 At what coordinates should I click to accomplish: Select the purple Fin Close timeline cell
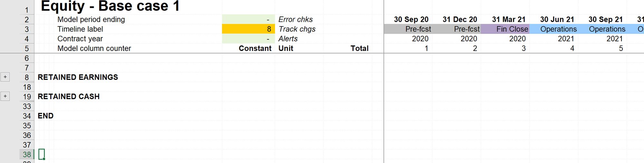[505, 29]
